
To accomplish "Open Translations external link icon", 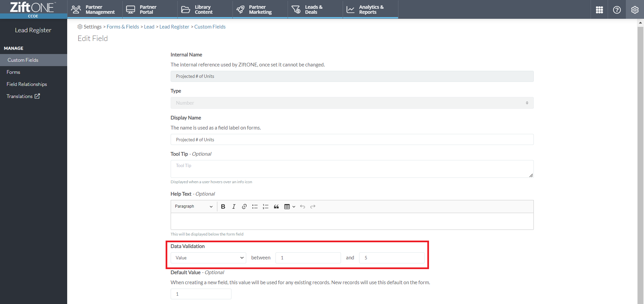I will (x=37, y=96).
